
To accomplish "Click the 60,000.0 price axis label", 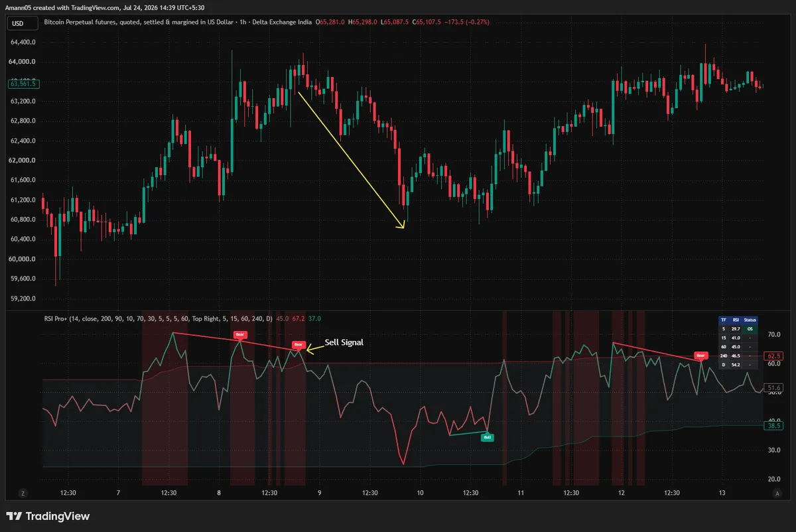I will tap(23, 259).
